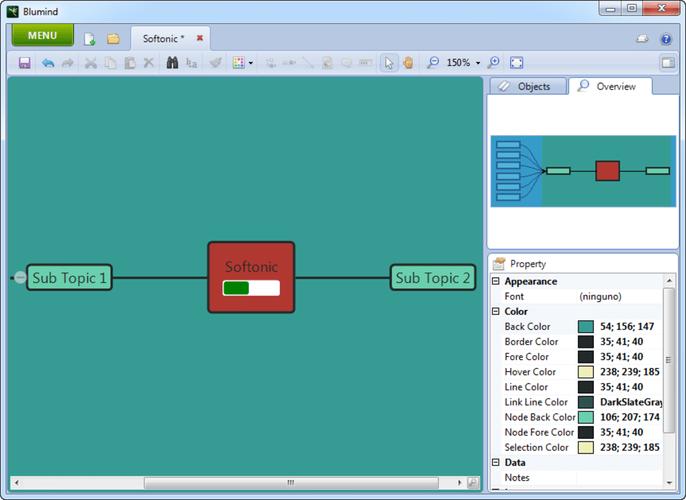Select the pointer cursor tool

click(x=388, y=63)
